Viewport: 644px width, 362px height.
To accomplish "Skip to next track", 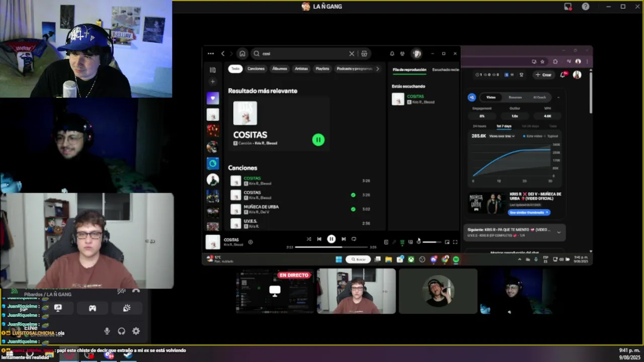I will pyautogui.click(x=343, y=239).
